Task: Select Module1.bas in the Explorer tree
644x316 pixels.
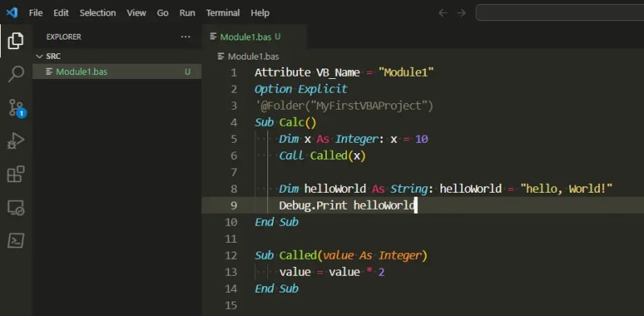Action: pos(117,72)
